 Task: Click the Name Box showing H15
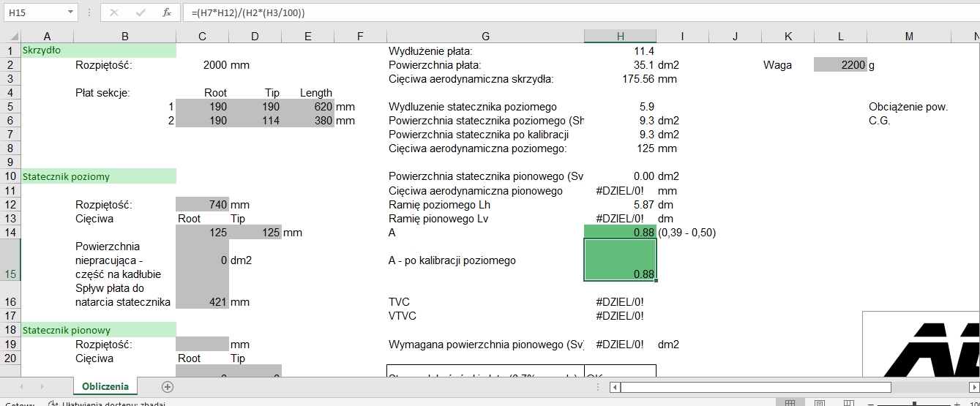33,12
